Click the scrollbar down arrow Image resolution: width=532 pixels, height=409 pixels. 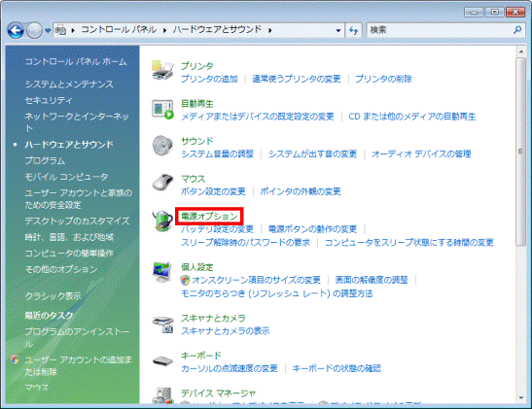click(520, 398)
